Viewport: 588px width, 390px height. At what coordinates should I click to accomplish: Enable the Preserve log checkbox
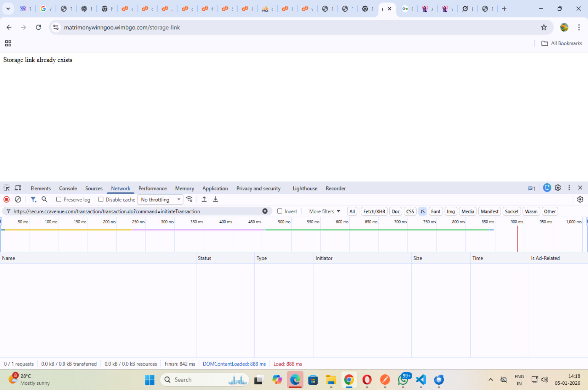click(59, 200)
